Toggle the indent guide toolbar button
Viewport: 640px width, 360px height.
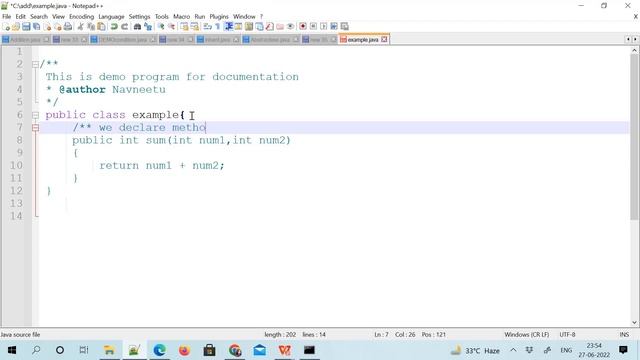(229, 27)
